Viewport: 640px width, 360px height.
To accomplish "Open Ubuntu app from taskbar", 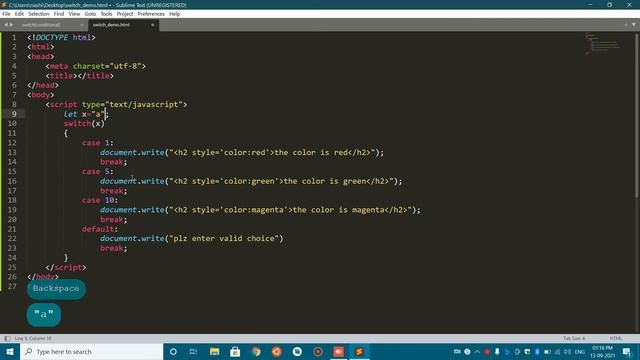I will click(277, 351).
